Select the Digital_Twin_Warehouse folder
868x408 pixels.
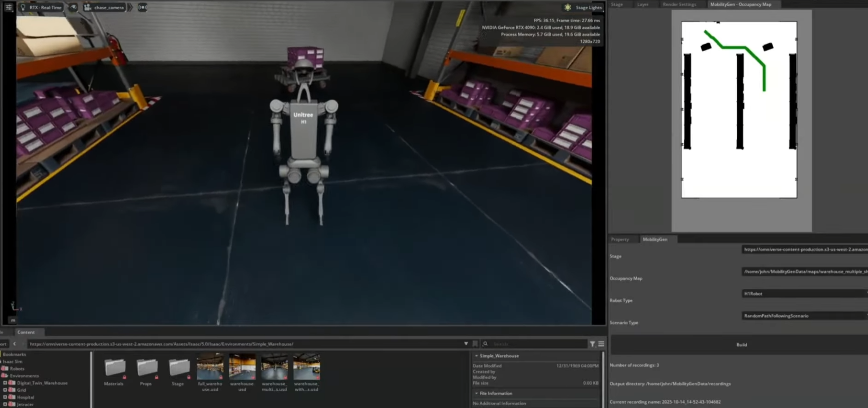[42, 383]
